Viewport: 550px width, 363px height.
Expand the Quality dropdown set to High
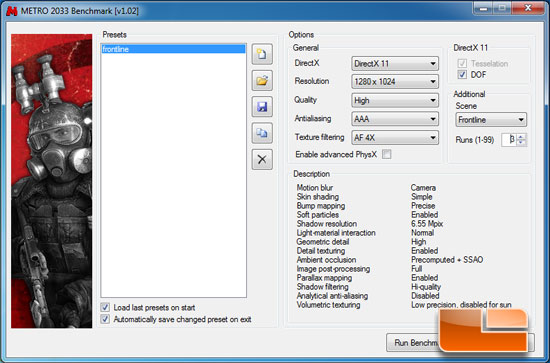pos(395,100)
